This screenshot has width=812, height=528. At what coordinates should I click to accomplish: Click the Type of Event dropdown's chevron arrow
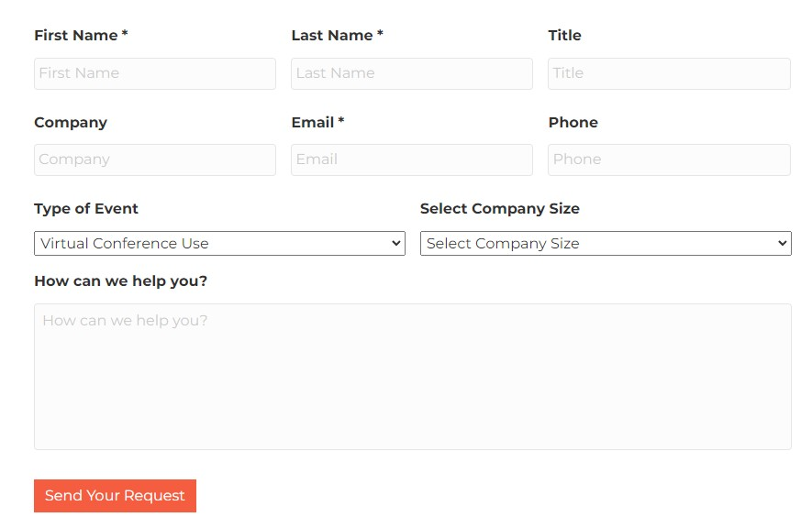tap(396, 243)
